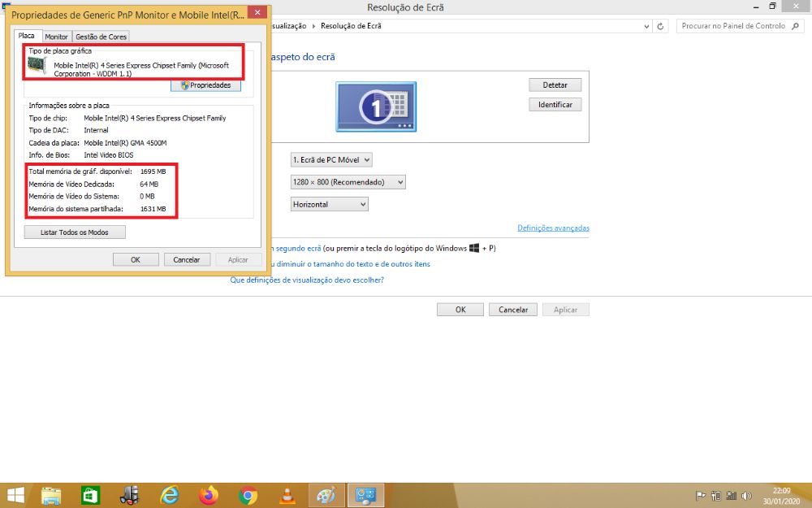This screenshot has height=508, width=812.
Task: Launch Firefox from the taskbar
Action: click(x=209, y=496)
